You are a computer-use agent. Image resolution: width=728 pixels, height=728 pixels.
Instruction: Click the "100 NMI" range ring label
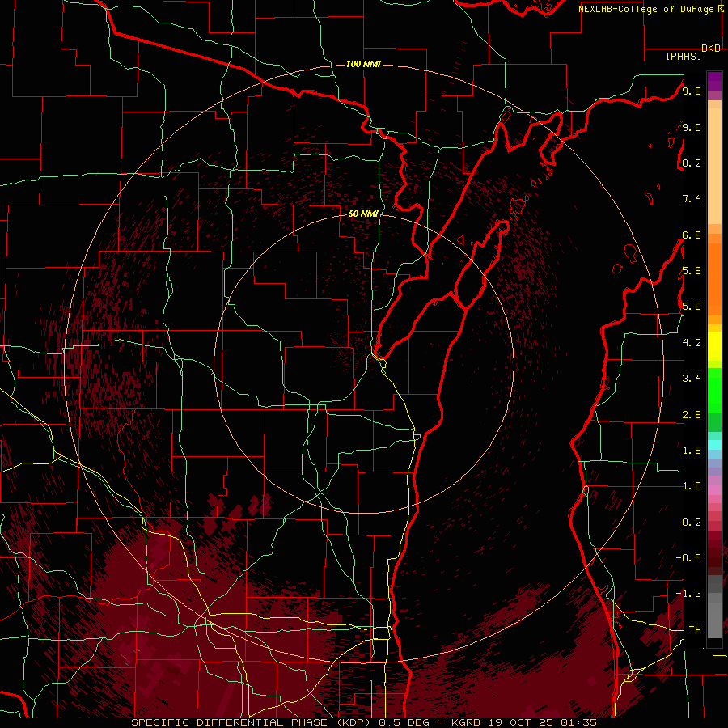363,64
